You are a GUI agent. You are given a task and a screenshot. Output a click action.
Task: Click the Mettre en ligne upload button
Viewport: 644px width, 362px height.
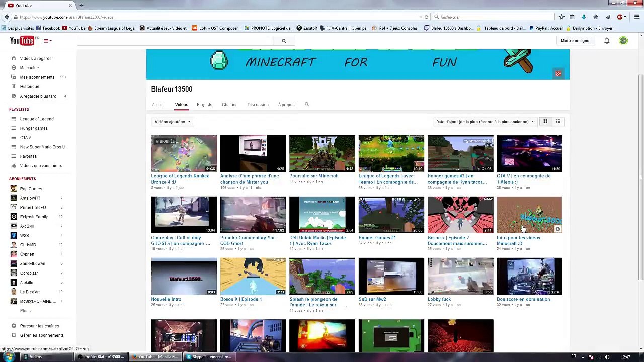575,41
